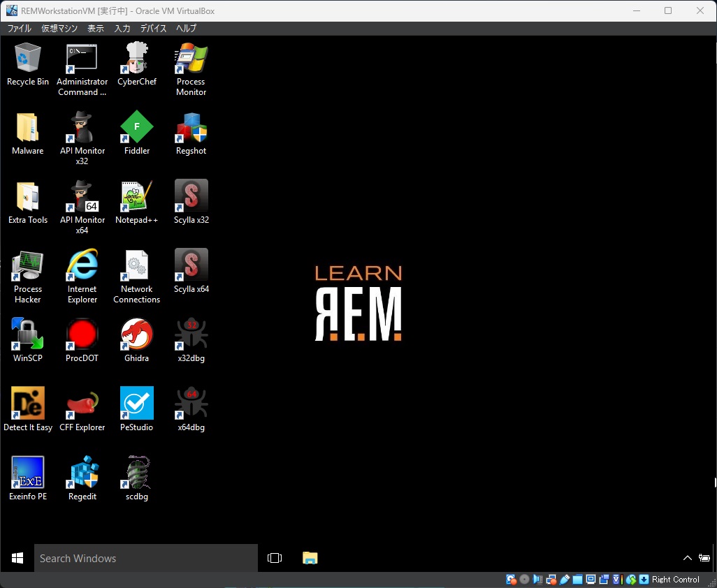Click the Right Control host key label
The height and width of the screenshot is (588, 717).
coord(675,580)
